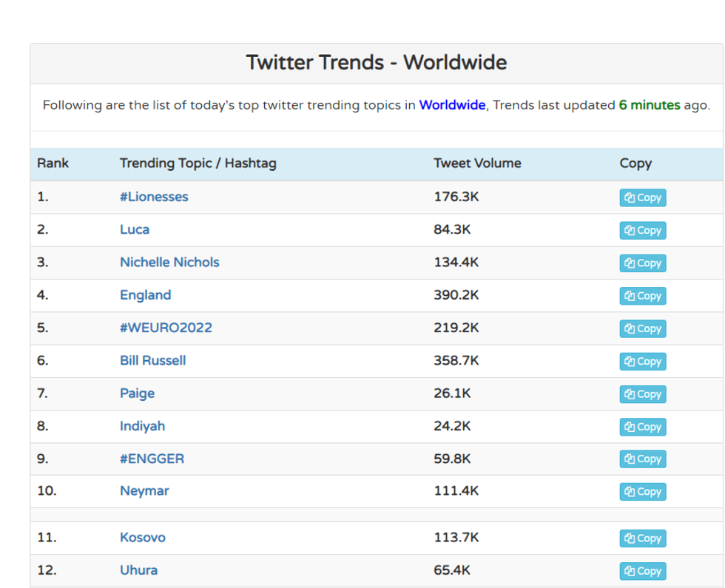This screenshot has height=588, width=725.
Task: Click Copy next to England
Action: [642, 296]
